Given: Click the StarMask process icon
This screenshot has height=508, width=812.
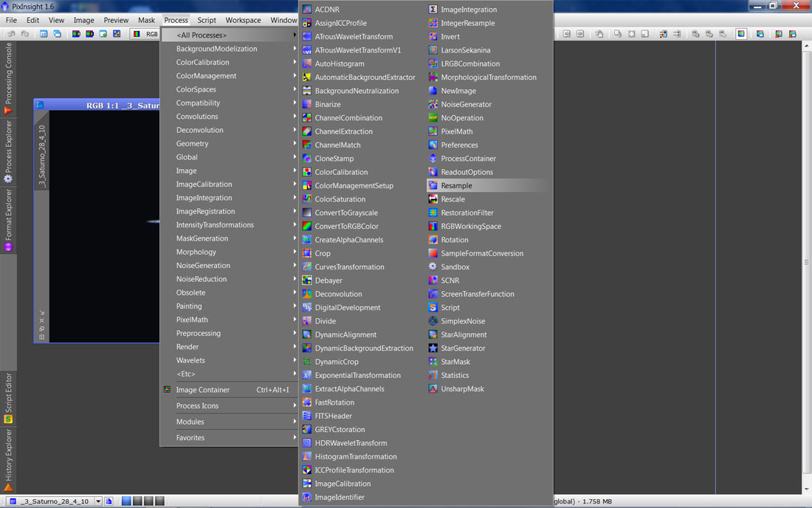Looking at the screenshot, I should point(433,362).
